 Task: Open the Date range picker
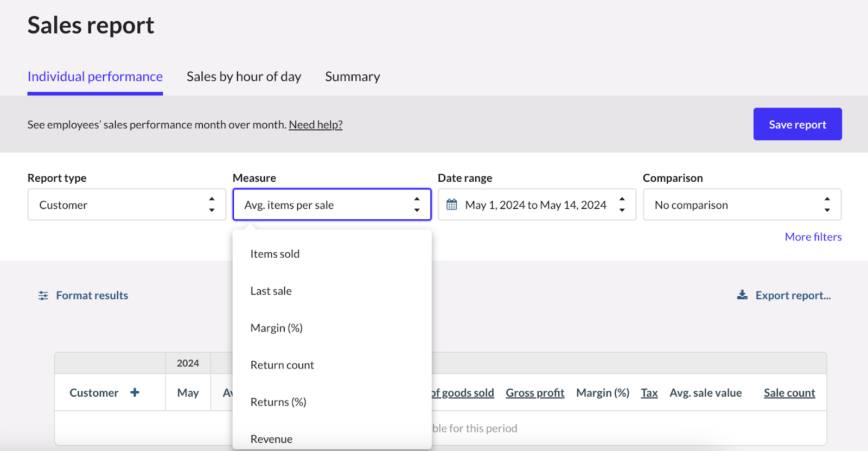pos(536,205)
